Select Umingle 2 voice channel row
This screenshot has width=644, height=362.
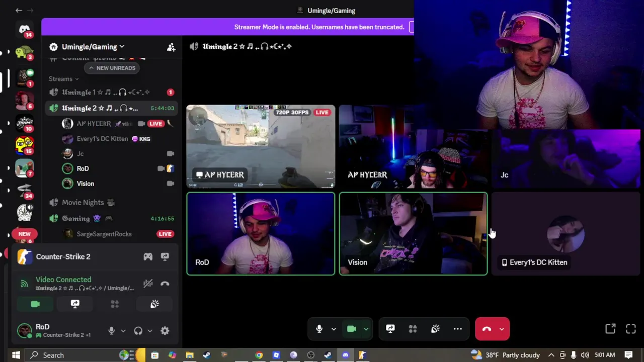tap(111, 108)
